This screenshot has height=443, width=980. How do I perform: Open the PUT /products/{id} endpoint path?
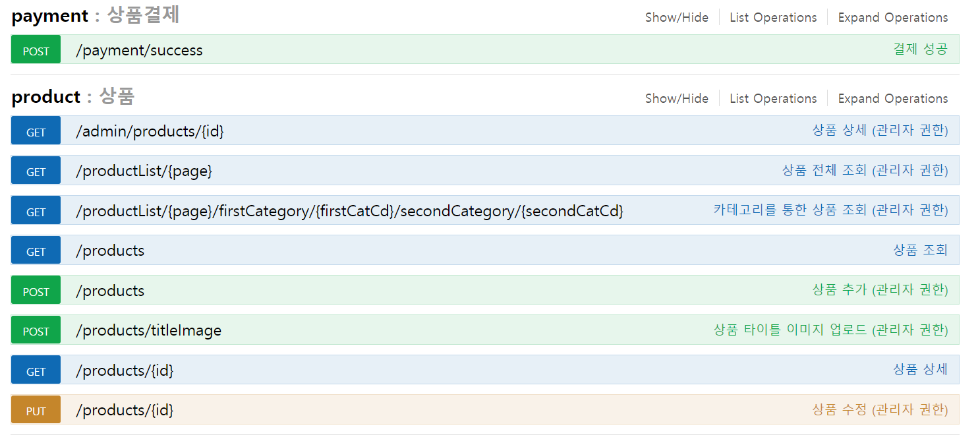125,410
